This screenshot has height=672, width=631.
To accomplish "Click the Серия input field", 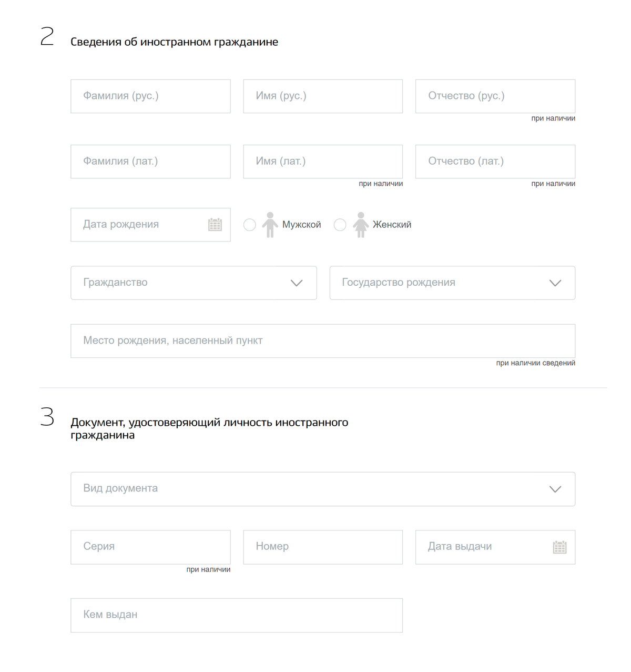I will [150, 547].
